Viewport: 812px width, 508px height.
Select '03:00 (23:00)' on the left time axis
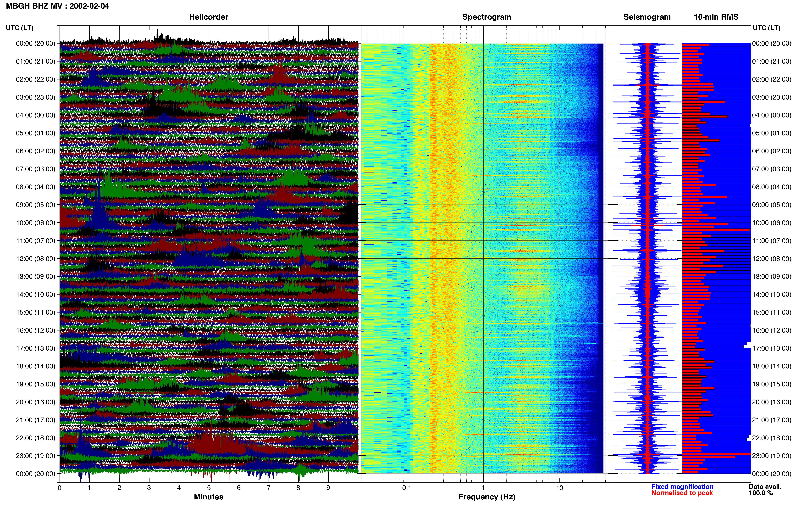point(35,97)
